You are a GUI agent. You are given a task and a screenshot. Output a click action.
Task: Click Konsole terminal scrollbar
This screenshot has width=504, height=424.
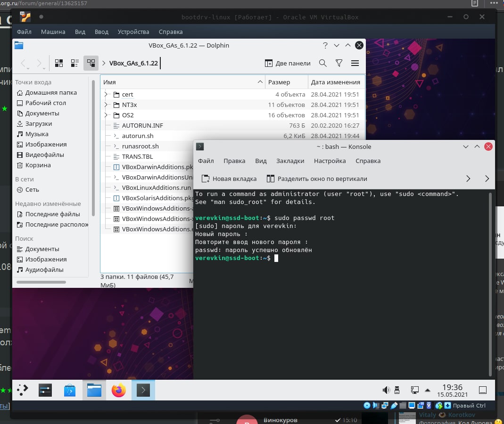click(x=490, y=284)
